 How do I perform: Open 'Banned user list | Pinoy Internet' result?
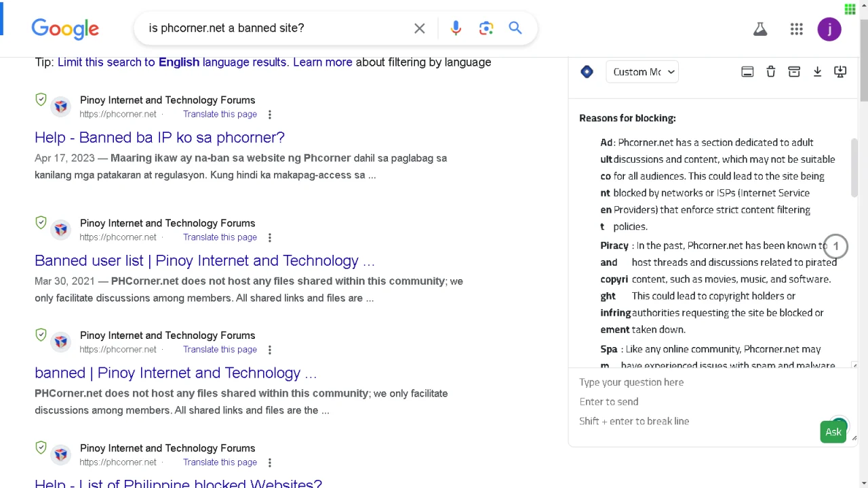tap(205, 260)
